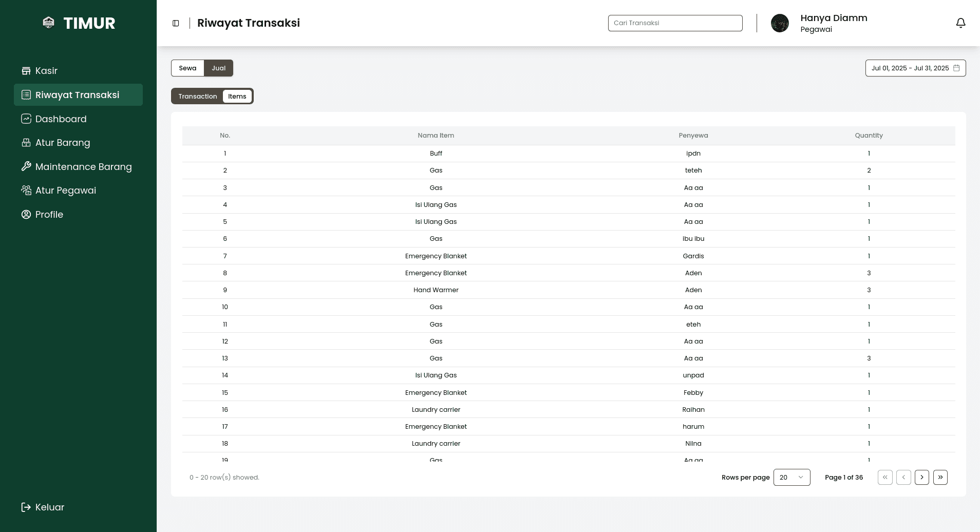Go to Atur Pegawai page

[65, 191]
